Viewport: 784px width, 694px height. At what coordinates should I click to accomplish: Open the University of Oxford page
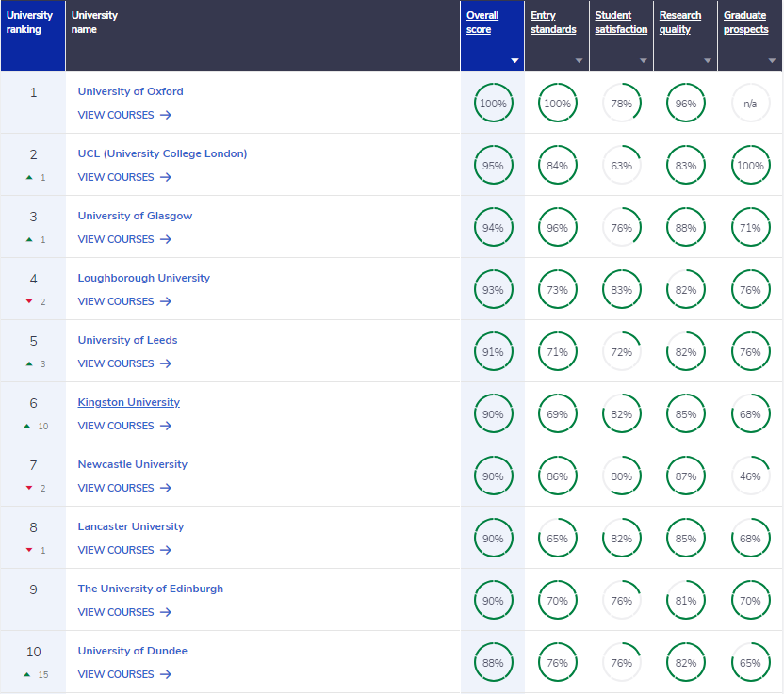point(130,91)
